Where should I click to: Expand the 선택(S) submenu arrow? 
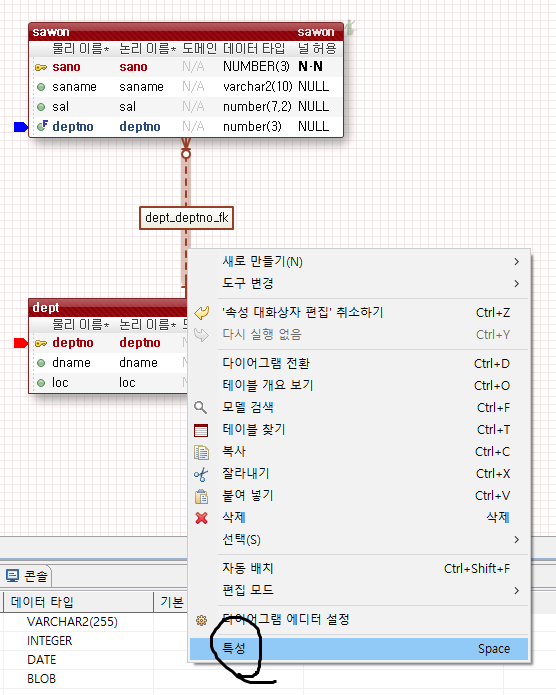(x=517, y=539)
